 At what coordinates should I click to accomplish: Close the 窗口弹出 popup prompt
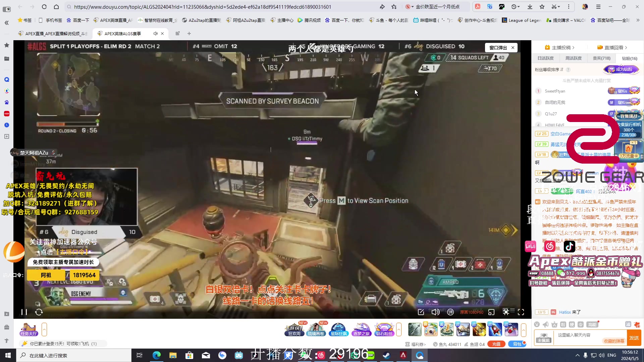513,48
